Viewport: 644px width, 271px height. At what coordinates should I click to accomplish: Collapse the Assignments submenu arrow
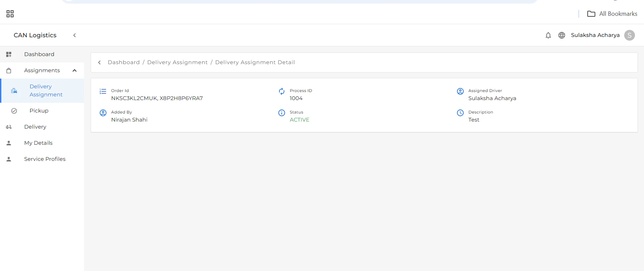(x=75, y=71)
